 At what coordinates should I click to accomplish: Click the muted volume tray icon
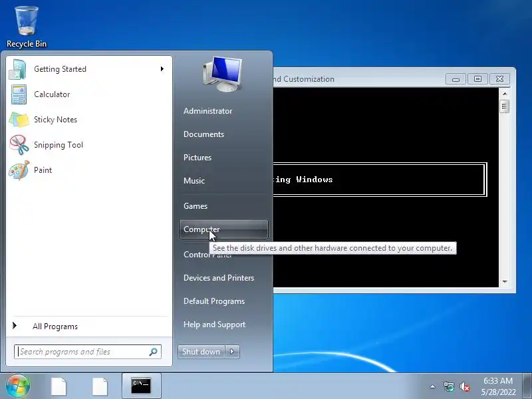click(x=464, y=386)
